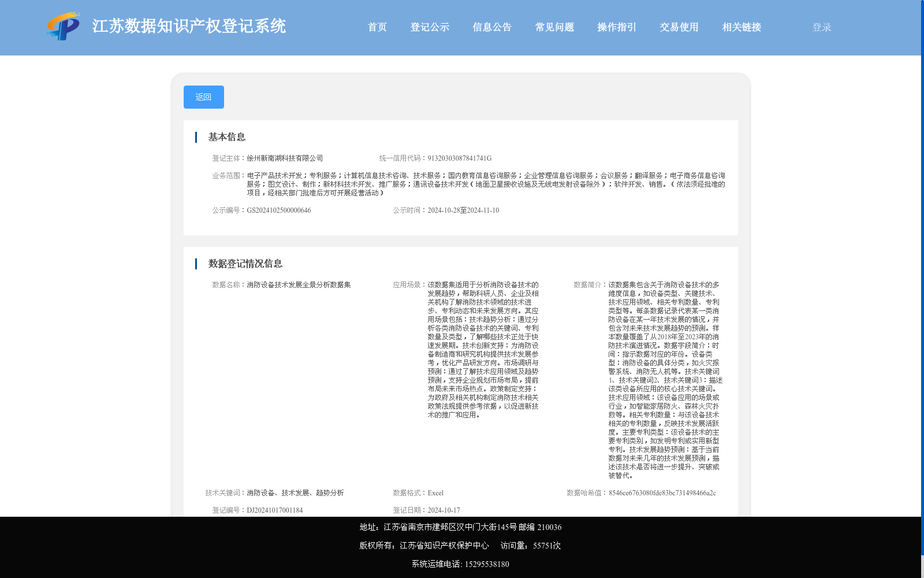Click the 登录 login link
This screenshot has height=578, width=924.
(x=822, y=27)
